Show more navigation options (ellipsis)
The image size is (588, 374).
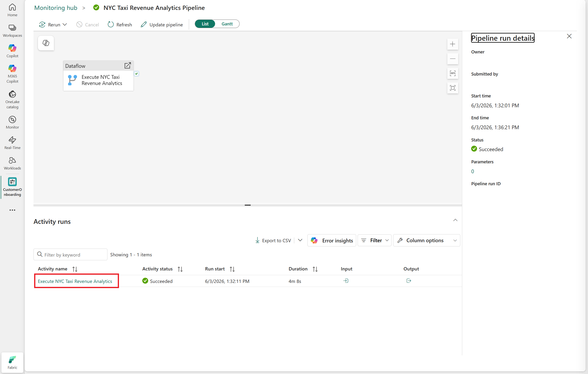click(x=12, y=210)
